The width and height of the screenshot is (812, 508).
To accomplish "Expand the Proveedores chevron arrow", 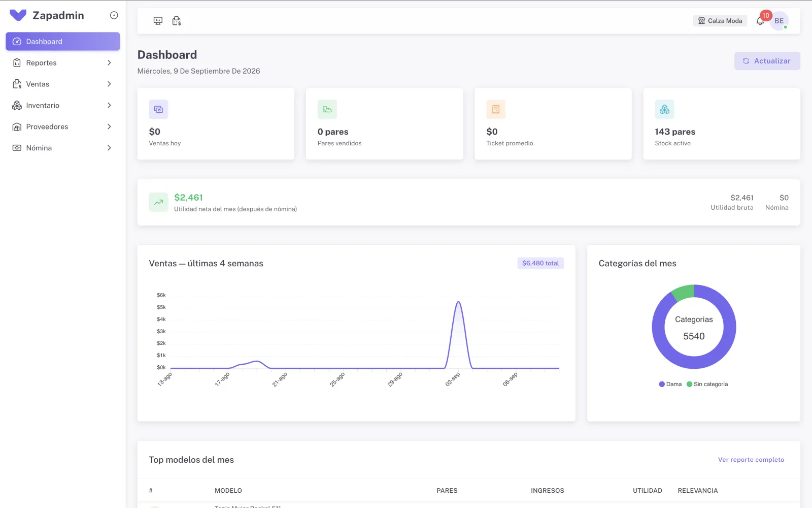I will pos(109,127).
